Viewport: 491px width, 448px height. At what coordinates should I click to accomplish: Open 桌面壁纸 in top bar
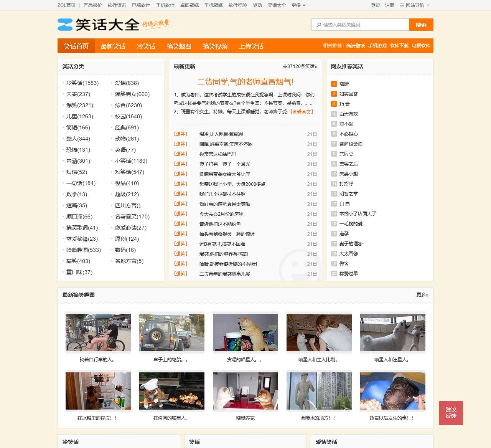(189, 5)
